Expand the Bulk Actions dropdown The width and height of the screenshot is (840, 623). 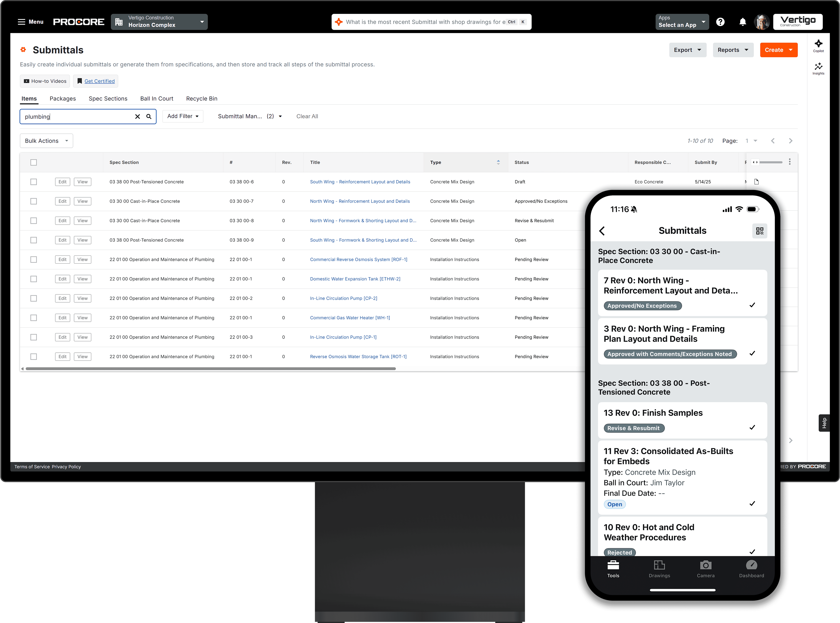pyautogui.click(x=46, y=141)
